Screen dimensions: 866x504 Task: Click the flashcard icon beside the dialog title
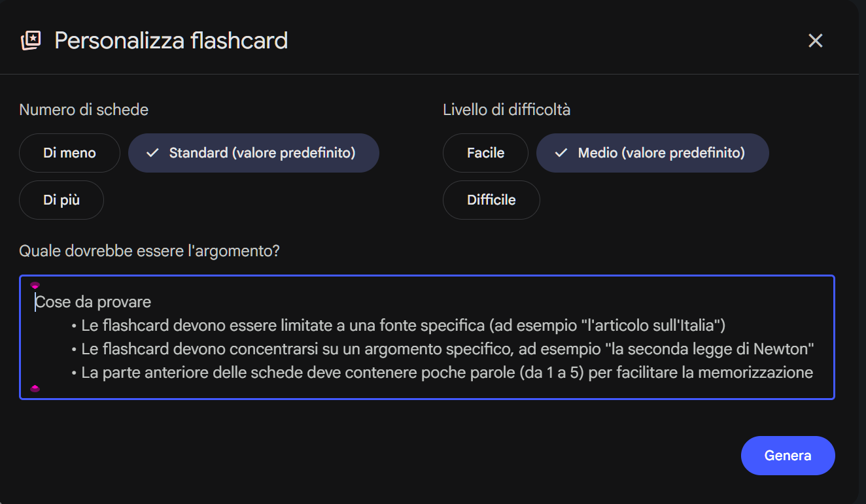coord(31,41)
